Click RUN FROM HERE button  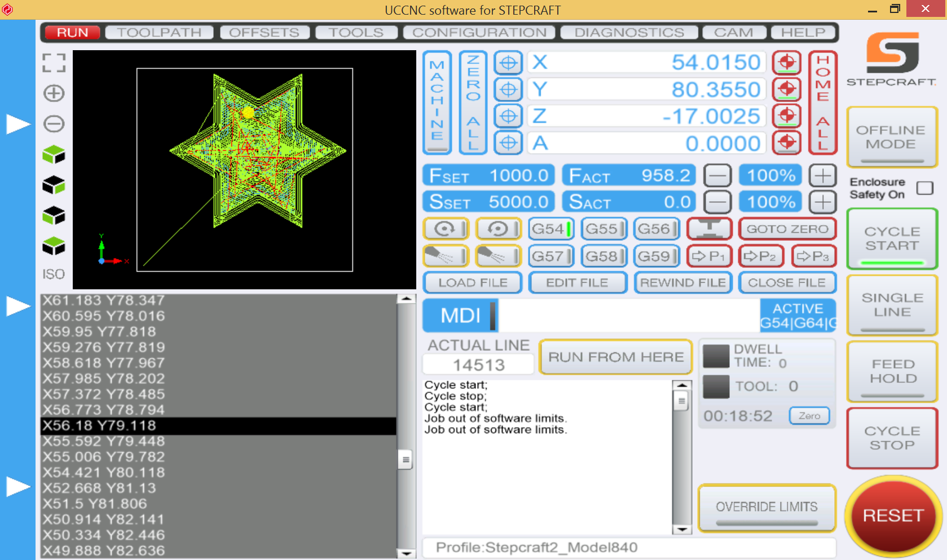coord(616,357)
